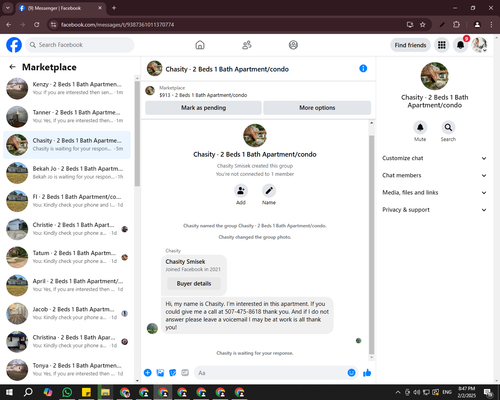Screen dimensions: 500x400
Task: Open April conversation in list
Action: click(x=67, y=285)
